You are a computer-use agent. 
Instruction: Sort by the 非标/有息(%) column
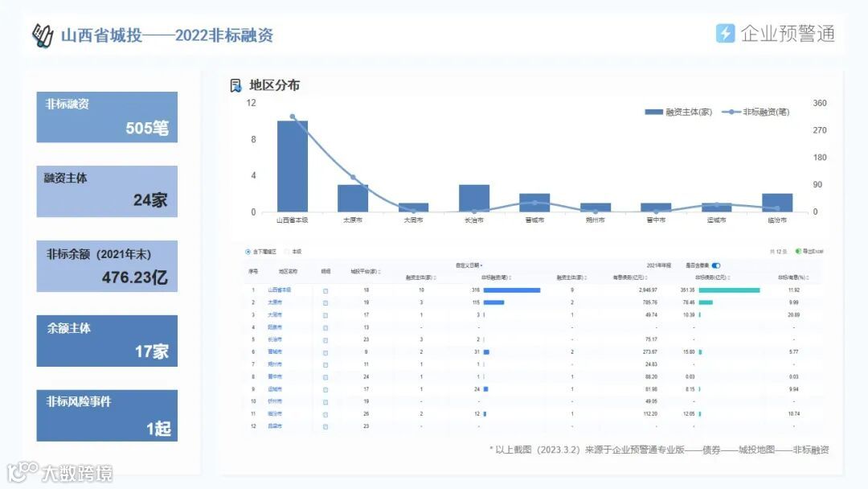coord(793,277)
